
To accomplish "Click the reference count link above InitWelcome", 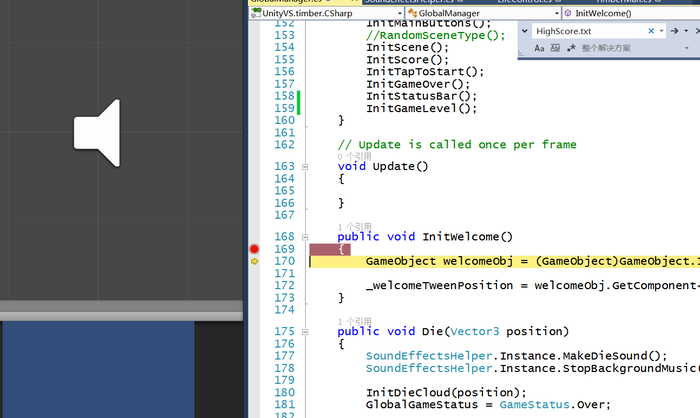I will (354, 226).
